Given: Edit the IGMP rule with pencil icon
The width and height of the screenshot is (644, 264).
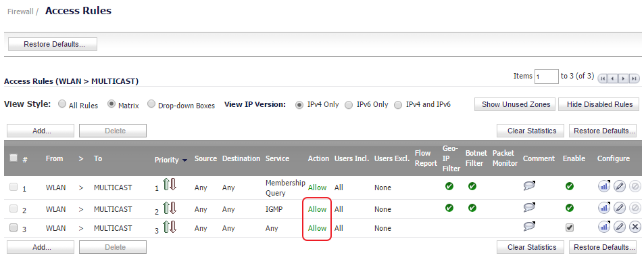Looking at the screenshot, I should (620, 208).
